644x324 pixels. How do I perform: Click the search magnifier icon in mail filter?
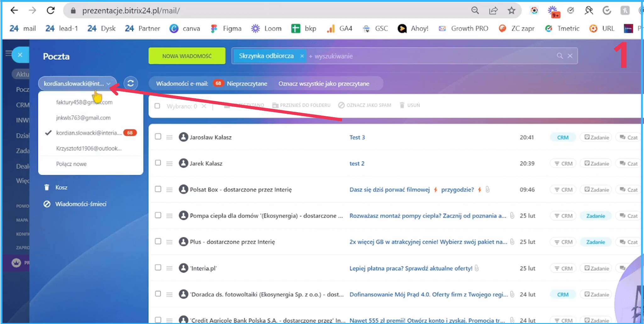click(560, 56)
